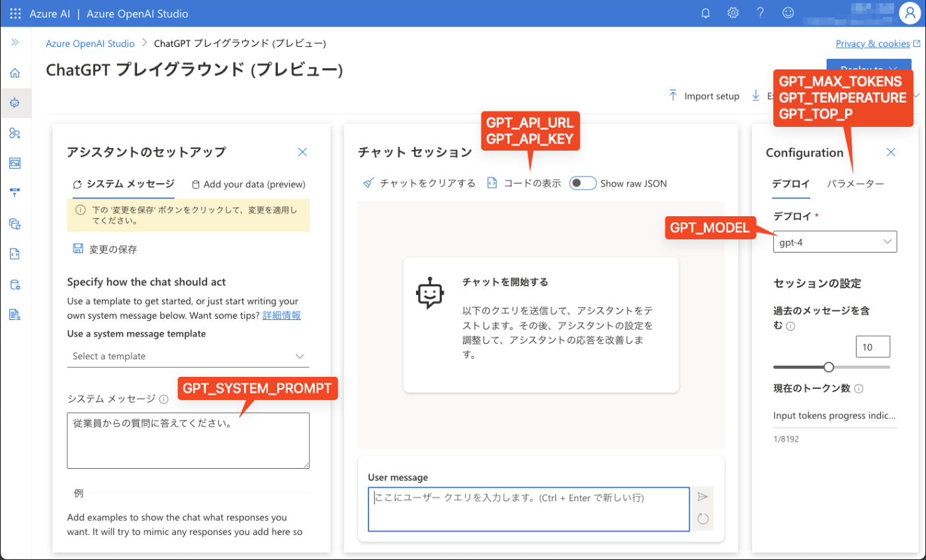The image size is (926, 560).
Task: Open the bottom document icon in sidebar
Action: tap(15, 315)
